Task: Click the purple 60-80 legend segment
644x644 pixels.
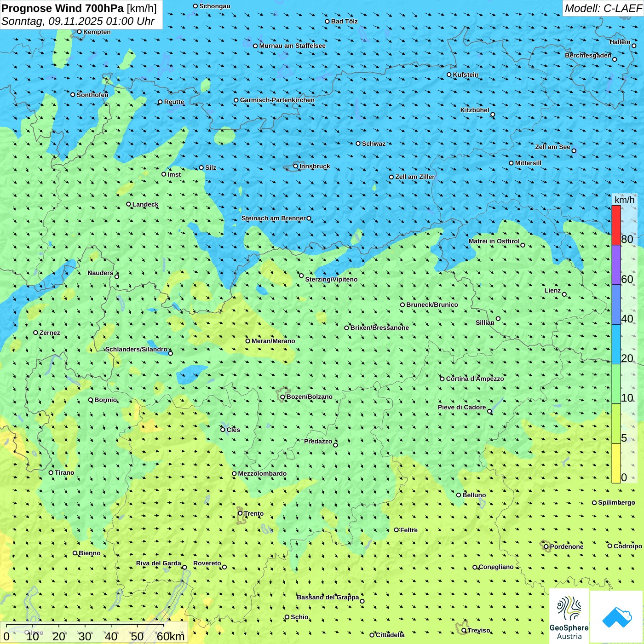Action: click(616, 265)
